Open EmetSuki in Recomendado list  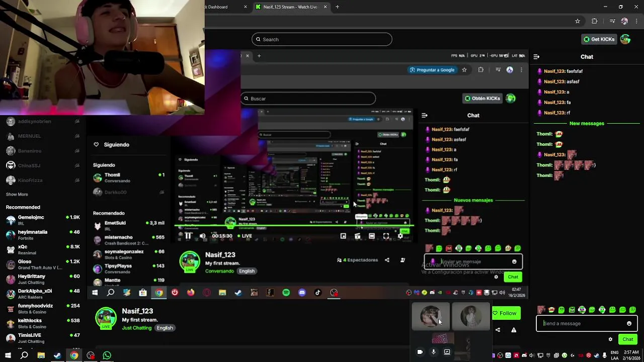click(x=129, y=225)
